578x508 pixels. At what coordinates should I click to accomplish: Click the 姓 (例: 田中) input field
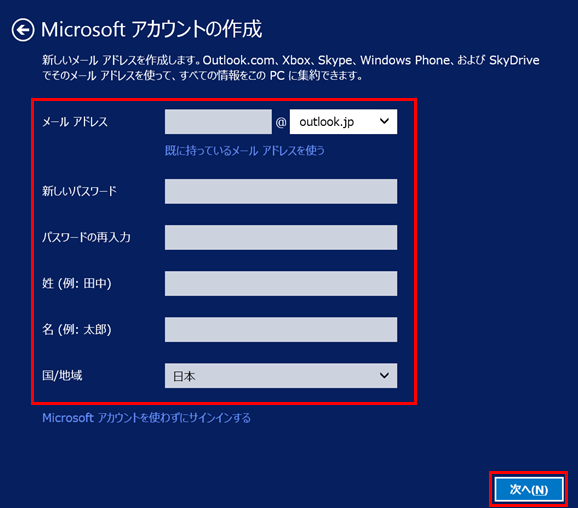pyautogui.click(x=281, y=283)
